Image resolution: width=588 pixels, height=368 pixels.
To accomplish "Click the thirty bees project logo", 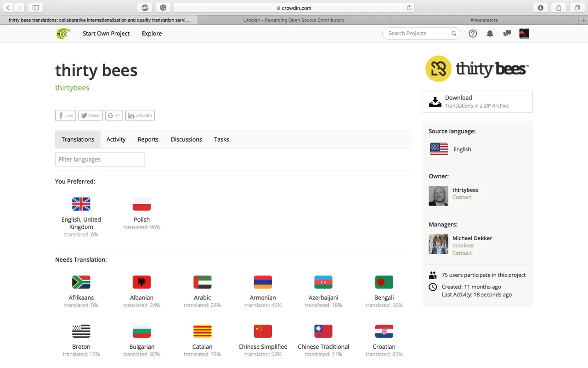I will coord(477,69).
